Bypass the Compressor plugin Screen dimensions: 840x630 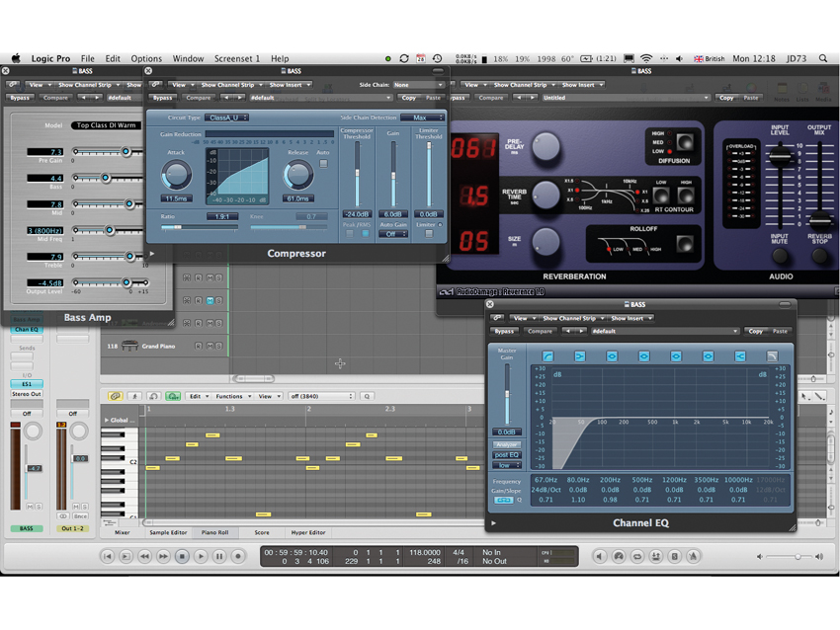tap(163, 98)
